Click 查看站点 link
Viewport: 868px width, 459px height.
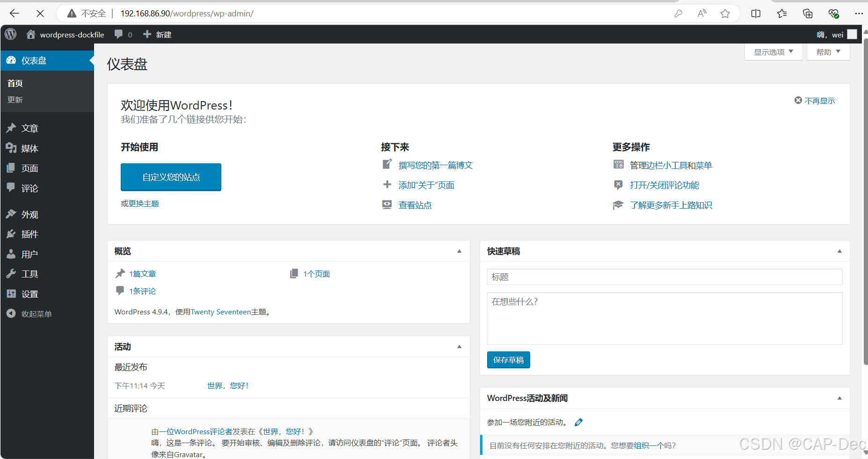(x=415, y=205)
